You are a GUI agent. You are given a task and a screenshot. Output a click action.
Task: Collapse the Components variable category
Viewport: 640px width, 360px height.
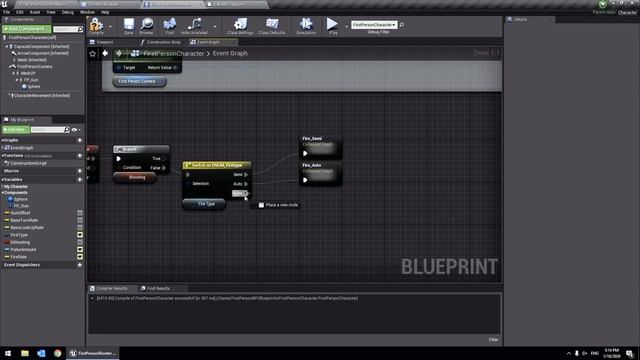click(3, 193)
